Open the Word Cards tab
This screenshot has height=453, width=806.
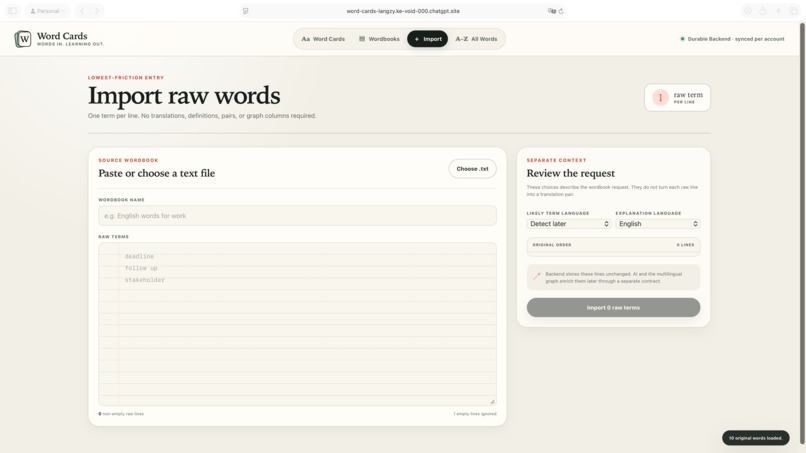click(323, 39)
